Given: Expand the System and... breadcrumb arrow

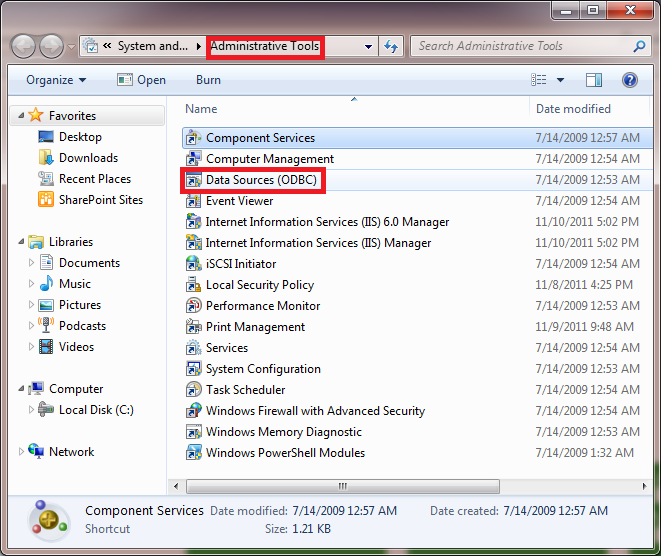Looking at the screenshot, I should pos(199,46).
